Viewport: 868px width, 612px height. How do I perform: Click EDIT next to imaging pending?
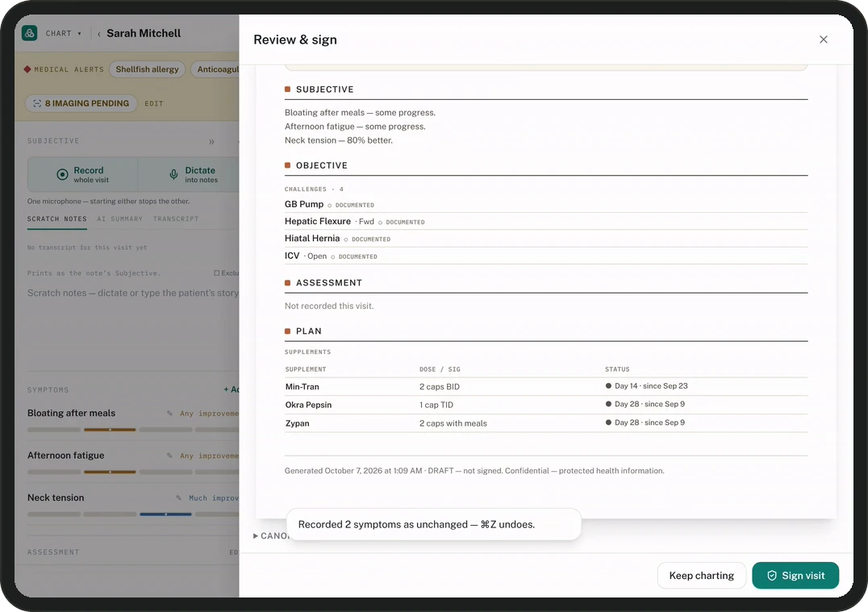tap(154, 103)
